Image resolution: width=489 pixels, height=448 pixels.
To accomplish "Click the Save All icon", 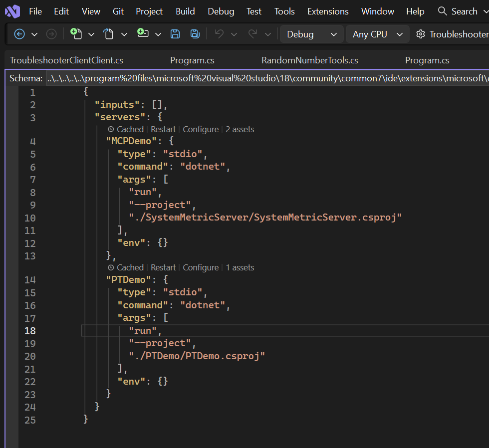I will [x=195, y=33].
